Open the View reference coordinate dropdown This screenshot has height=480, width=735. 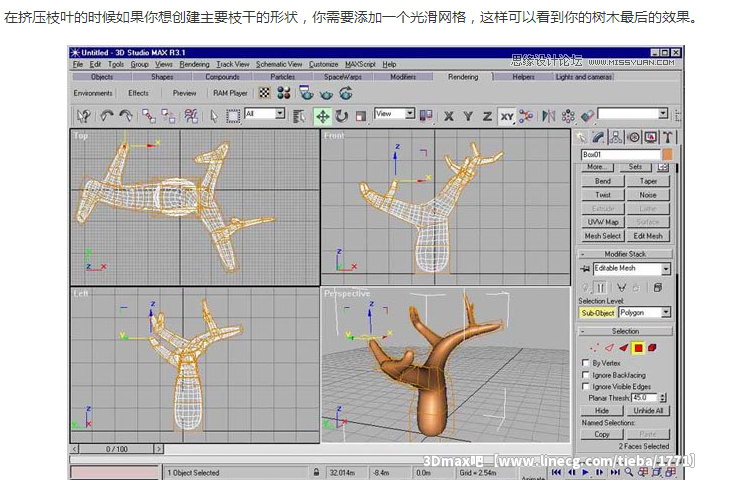(410, 113)
